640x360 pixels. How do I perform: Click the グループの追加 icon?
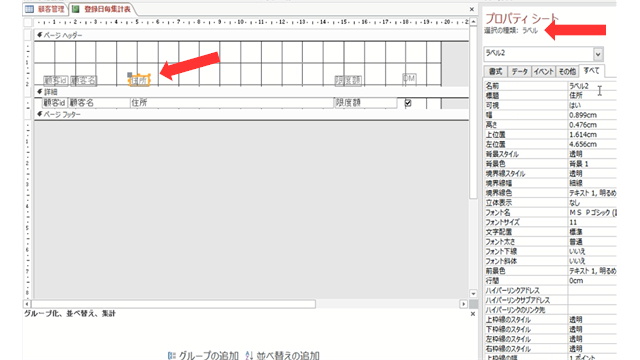tap(172, 356)
